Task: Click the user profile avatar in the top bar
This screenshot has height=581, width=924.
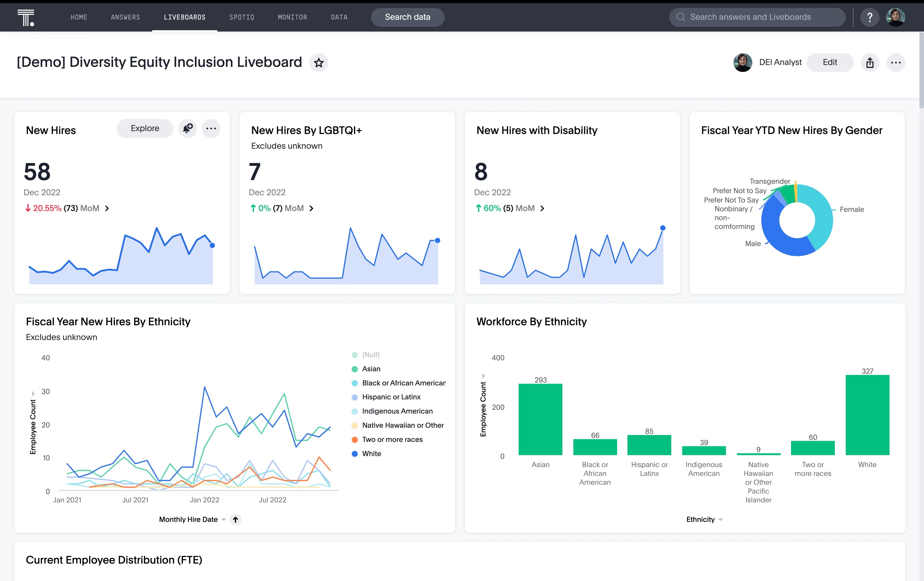Action: click(896, 17)
